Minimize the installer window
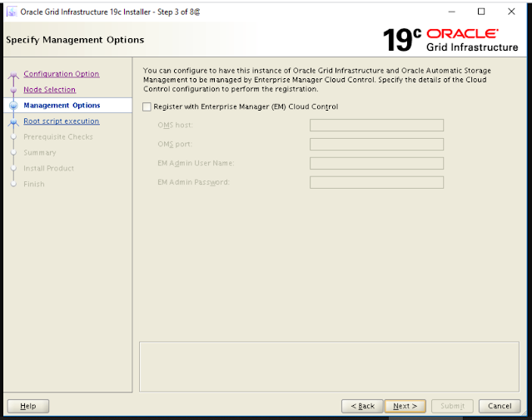Screen dimensions: 532x420 coord(451,12)
